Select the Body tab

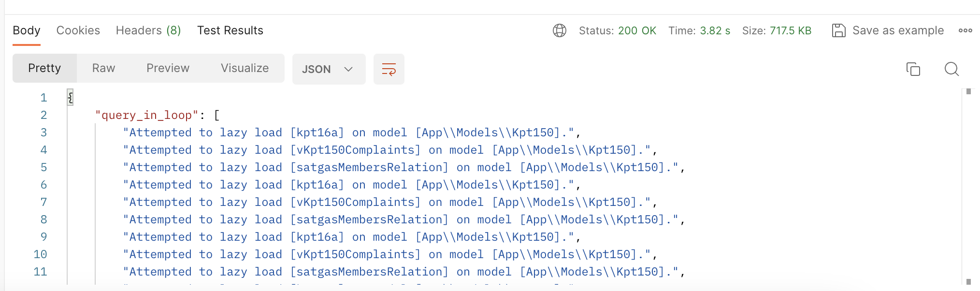[x=27, y=30]
